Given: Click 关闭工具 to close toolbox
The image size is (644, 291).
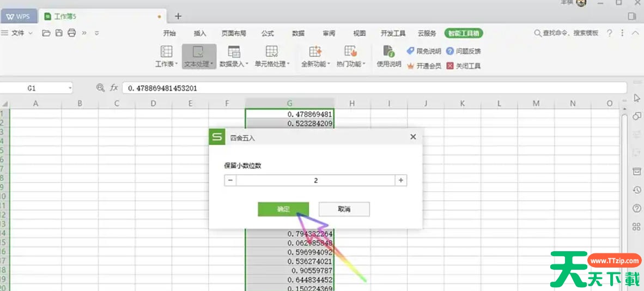Looking at the screenshot, I should tap(463, 66).
